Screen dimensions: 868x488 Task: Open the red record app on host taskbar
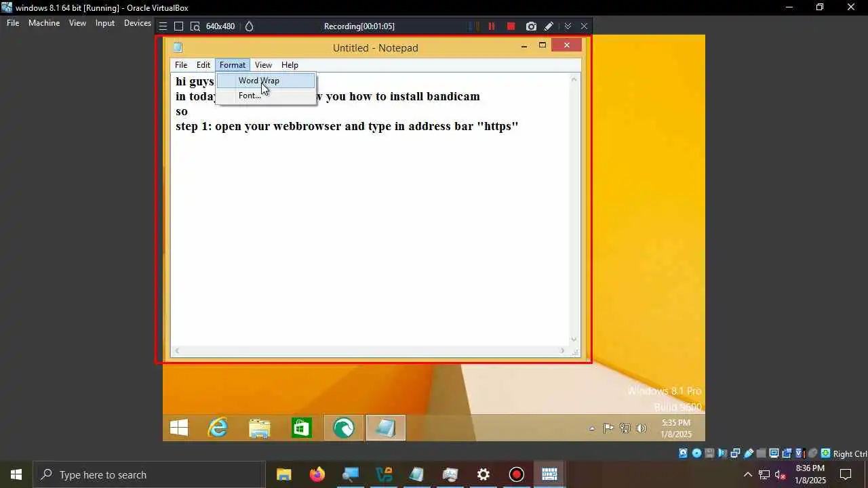(x=517, y=474)
